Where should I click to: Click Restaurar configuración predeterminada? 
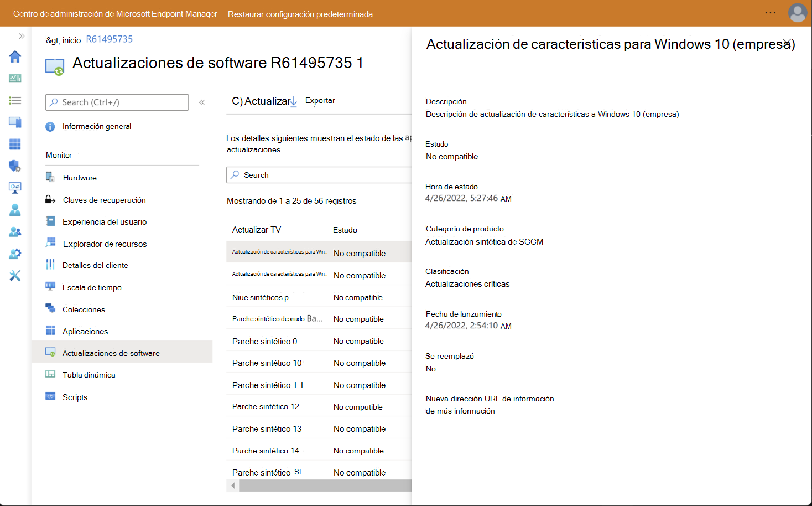[x=300, y=14]
